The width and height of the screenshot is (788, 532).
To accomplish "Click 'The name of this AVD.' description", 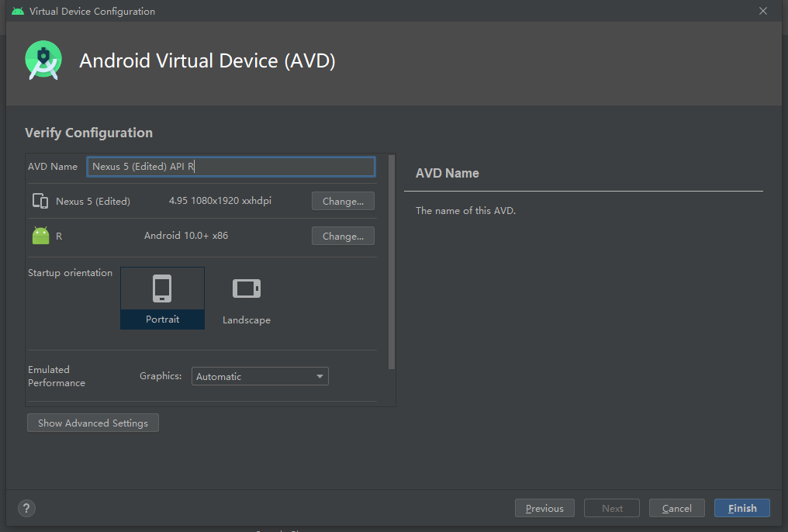I will (x=465, y=210).
